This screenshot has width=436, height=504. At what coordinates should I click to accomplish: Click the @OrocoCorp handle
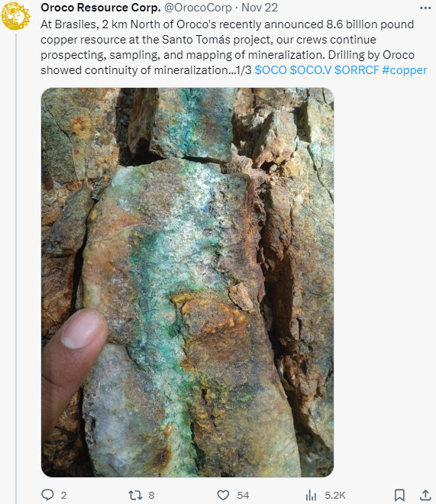coord(198,8)
